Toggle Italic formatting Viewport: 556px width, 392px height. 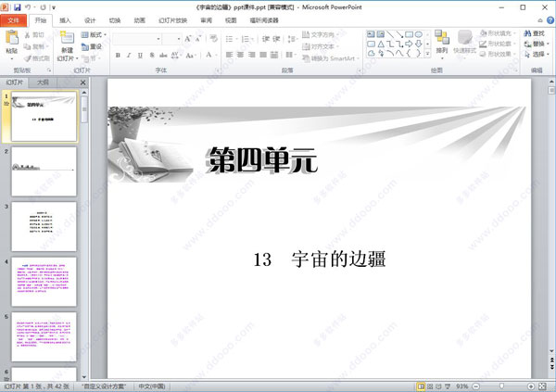tap(129, 55)
